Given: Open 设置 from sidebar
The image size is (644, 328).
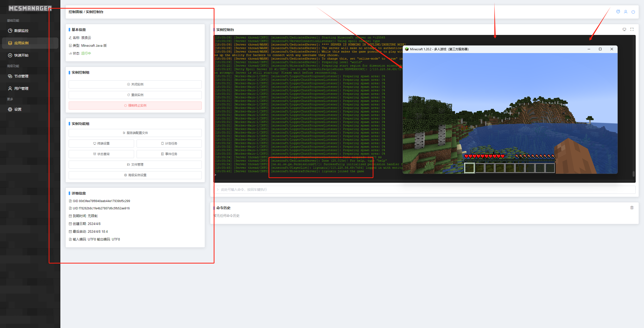Looking at the screenshot, I should tap(30, 109).
